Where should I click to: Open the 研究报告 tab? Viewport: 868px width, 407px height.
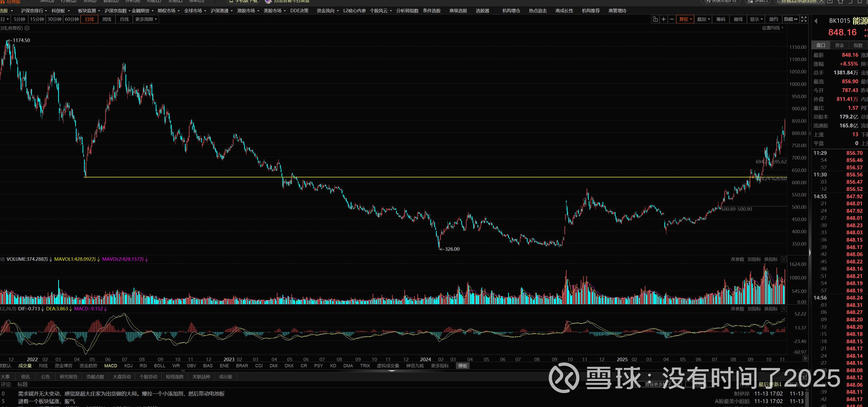point(69,377)
